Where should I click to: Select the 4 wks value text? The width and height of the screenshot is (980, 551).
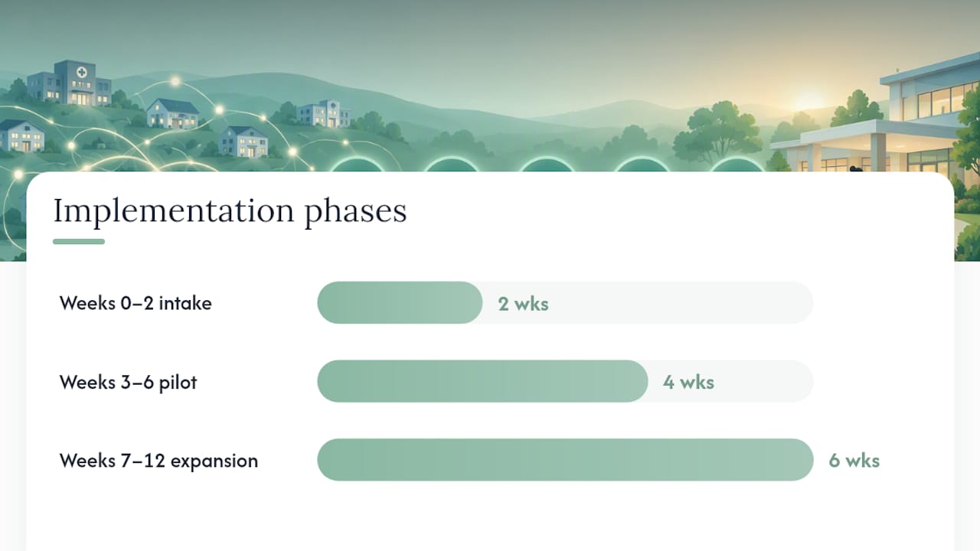coord(688,382)
